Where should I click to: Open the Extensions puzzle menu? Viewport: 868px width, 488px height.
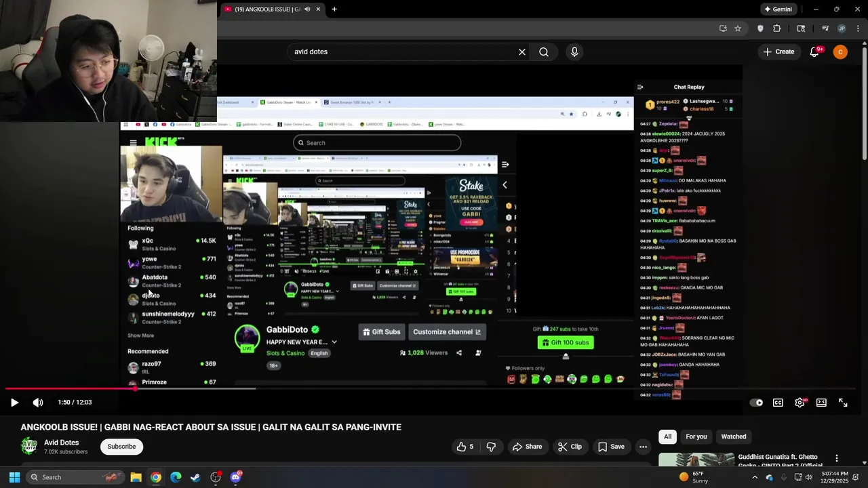click(777, 28)
